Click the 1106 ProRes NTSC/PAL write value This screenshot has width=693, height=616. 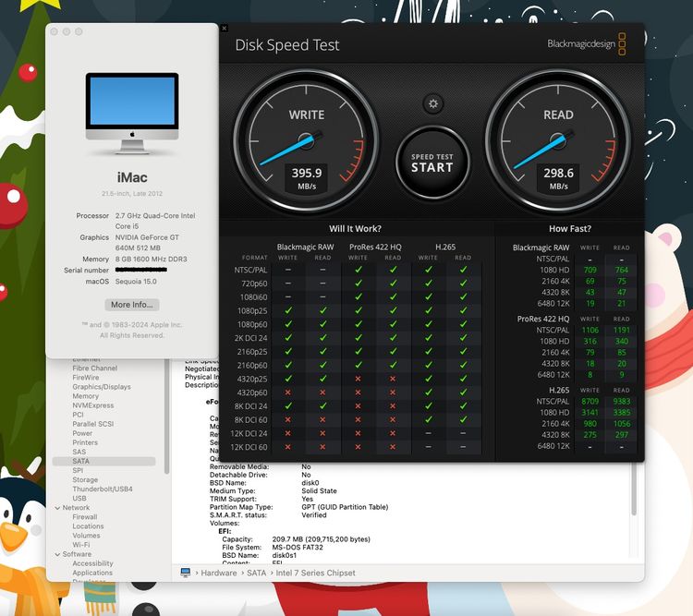pyautogui.click(x=590, y=330)
